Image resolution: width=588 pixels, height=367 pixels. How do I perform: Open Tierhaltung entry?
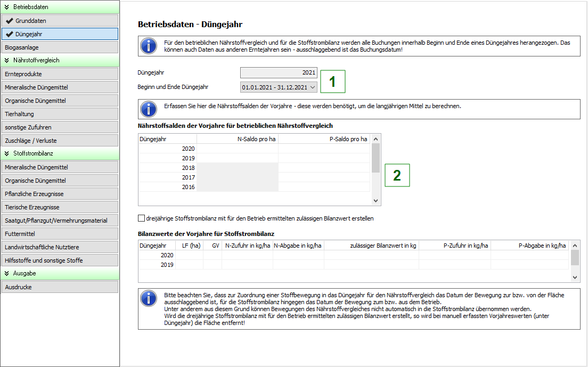tap(60, 114)
